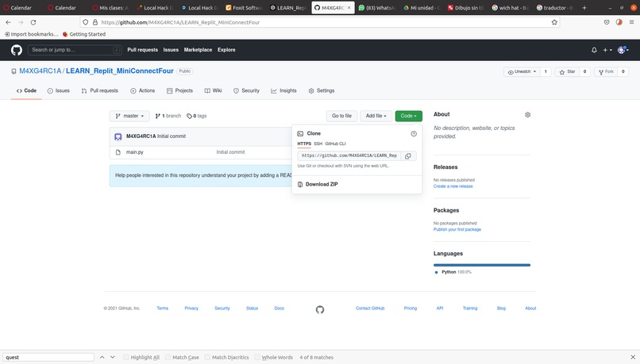The image size is (640, 364).
Task: Open the plus create-new dropdown
Action: [x=607, y=50]
